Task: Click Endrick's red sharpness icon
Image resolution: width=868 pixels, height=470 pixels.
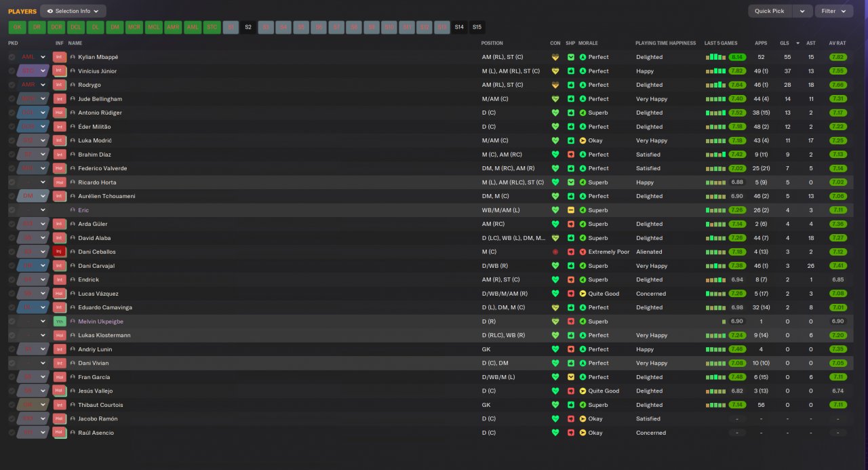Action: point(571,279)
